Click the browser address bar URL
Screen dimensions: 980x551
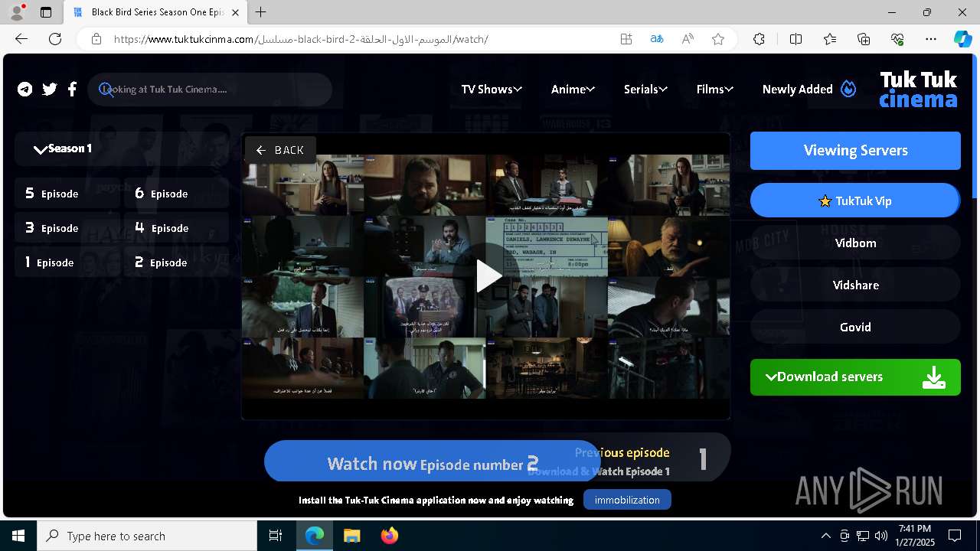point(301,39)
